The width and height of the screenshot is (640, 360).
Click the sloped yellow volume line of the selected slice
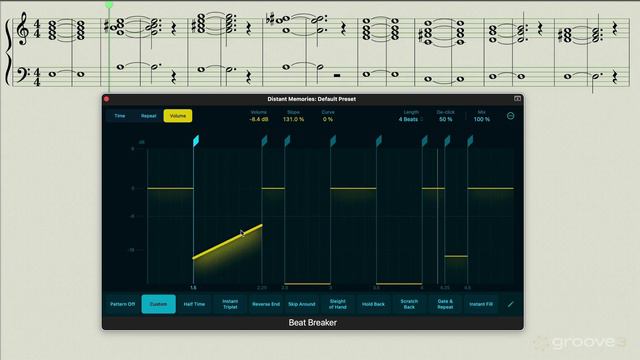[227, 242]
